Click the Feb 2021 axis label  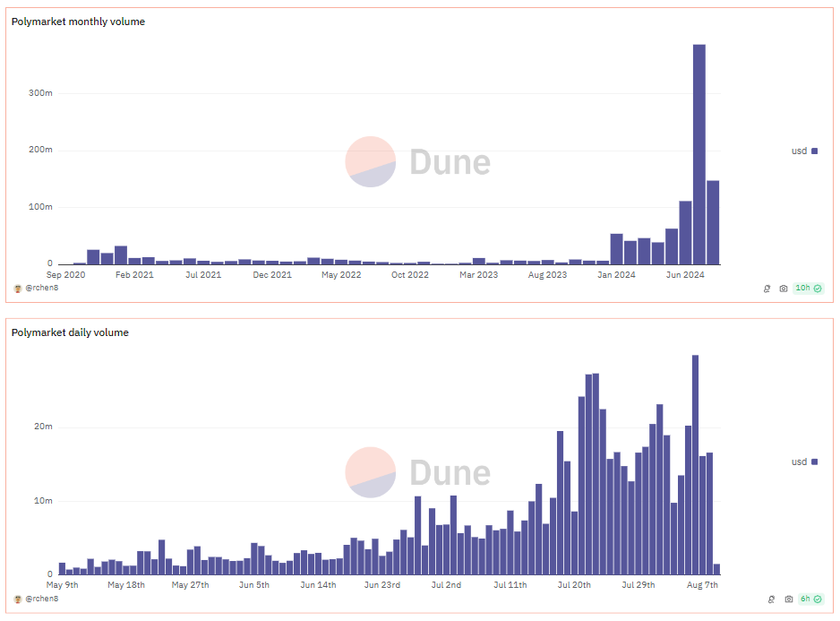pos(134,274)
